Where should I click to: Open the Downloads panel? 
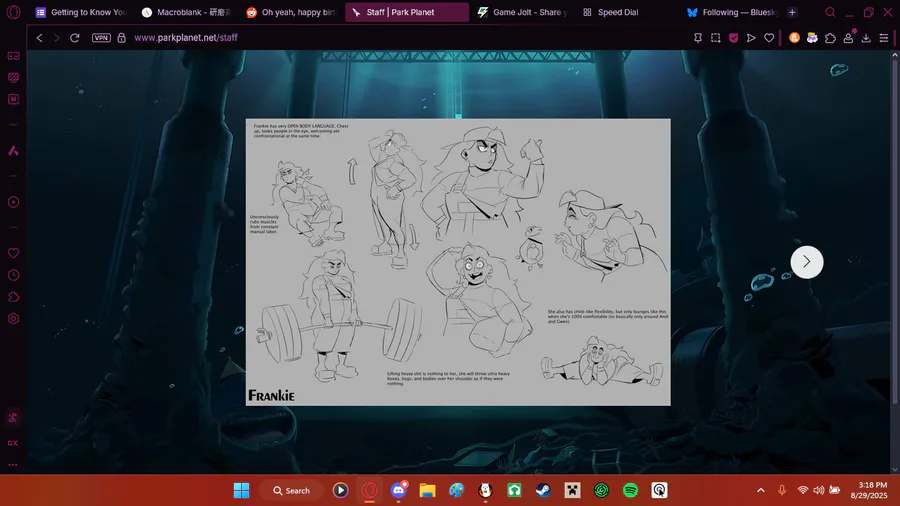tap(866, 38)
